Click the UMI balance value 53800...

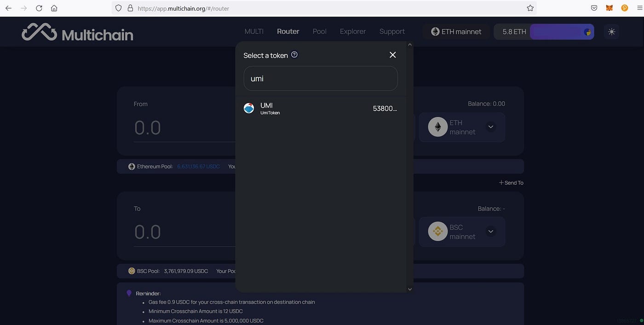385,109
